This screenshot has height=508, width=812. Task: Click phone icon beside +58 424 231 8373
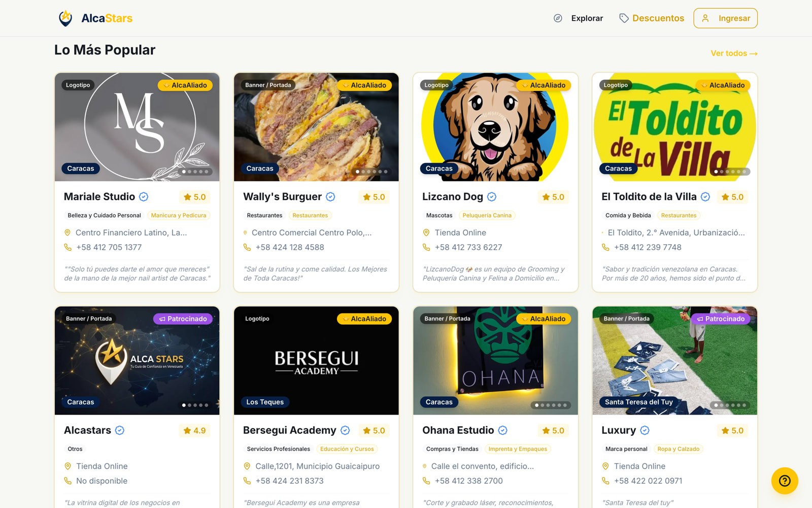coord(247,481)
